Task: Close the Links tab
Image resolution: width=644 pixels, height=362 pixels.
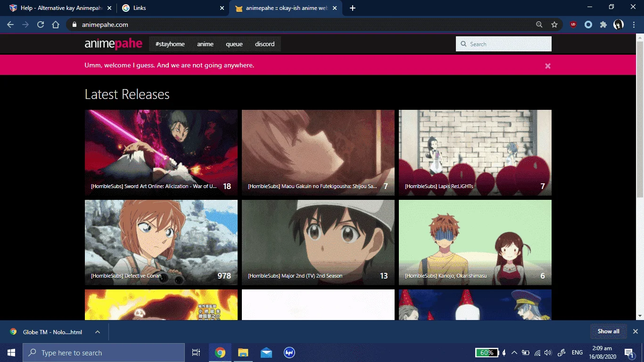Action: pyautogui.click(x=223, y=8)
